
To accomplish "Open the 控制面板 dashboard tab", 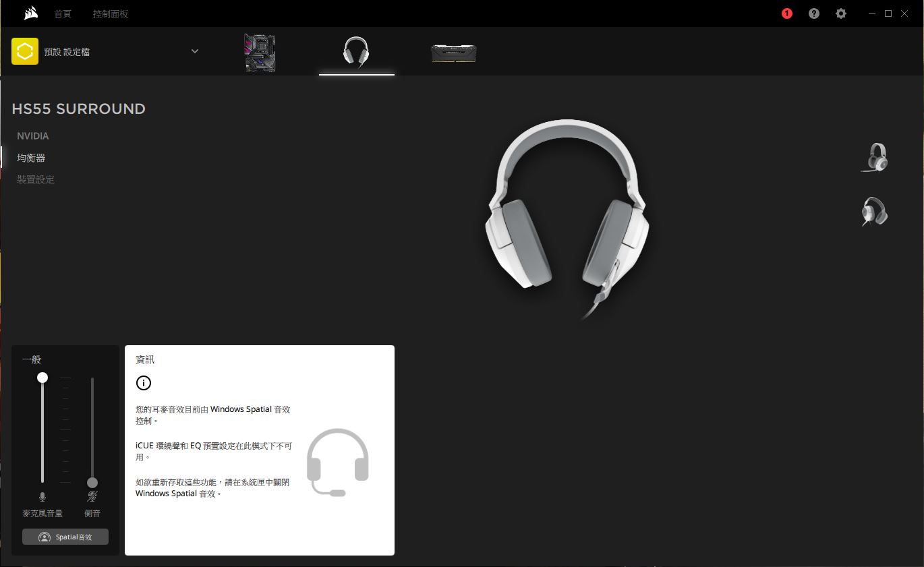I will (110, 13).
